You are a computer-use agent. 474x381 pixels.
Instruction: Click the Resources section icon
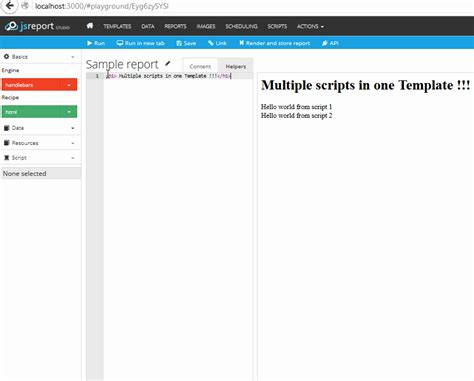(x=6, y=143)
